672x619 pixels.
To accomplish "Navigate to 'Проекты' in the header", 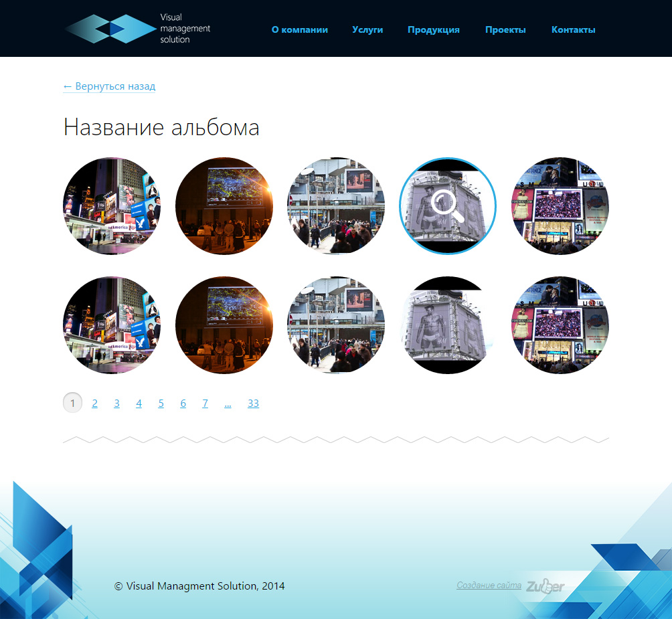I will (x=505, y=29).
